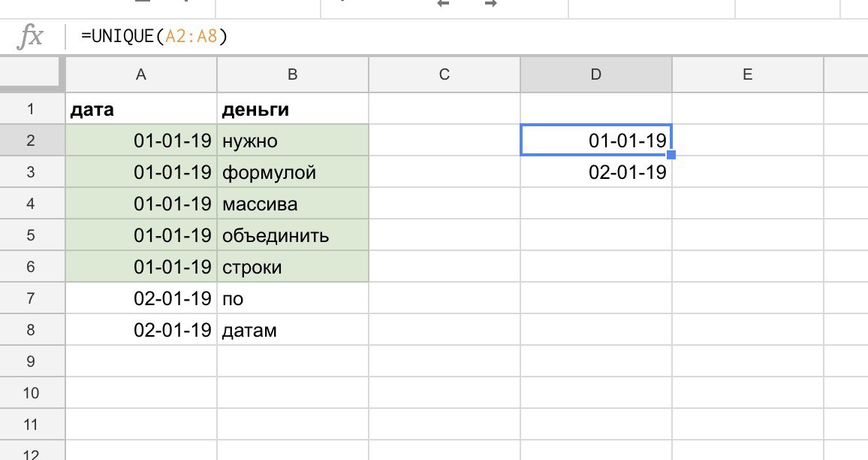This screenshot has width=868, height=460.
Task: Click cell A7 containing 02-01-19
Action: (141, 298)
